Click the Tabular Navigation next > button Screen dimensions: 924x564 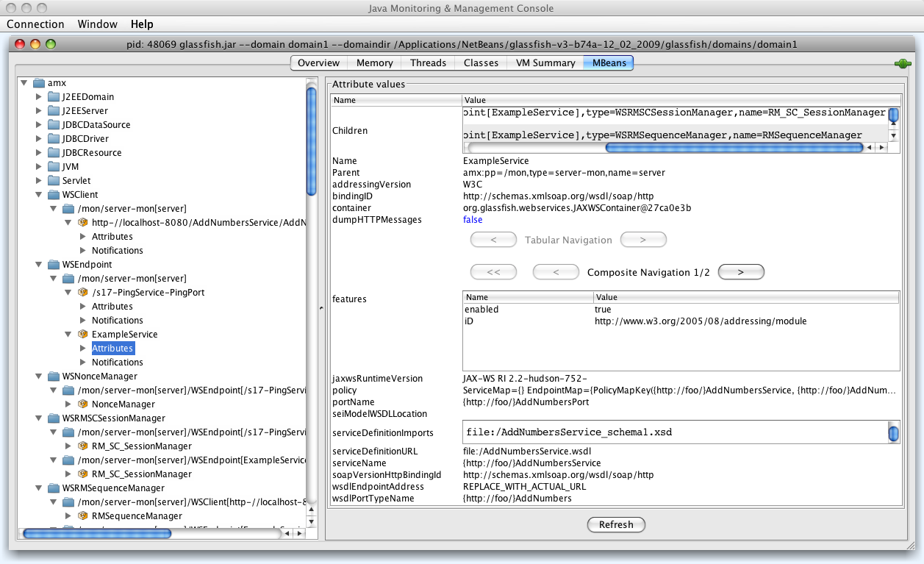[643, 240]
